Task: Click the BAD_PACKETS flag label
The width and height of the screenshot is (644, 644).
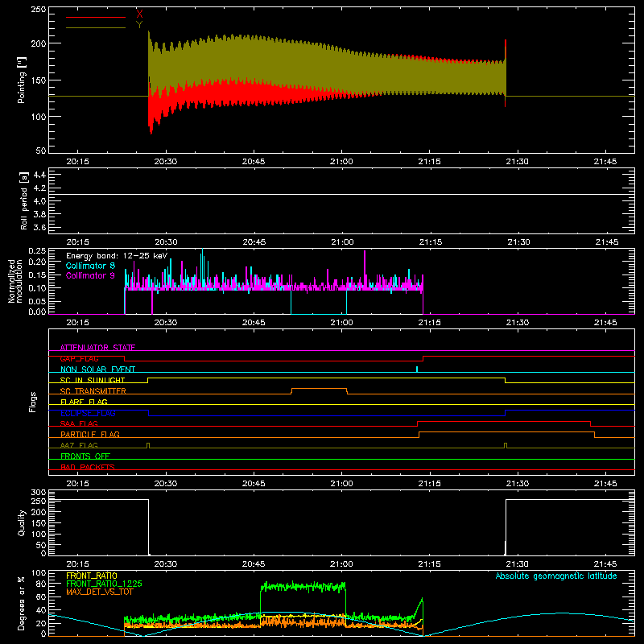Action: [x=88, y=467]
